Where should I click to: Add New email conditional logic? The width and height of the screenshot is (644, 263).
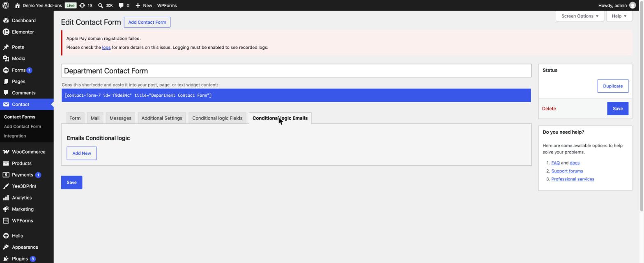tap(82, 153)
